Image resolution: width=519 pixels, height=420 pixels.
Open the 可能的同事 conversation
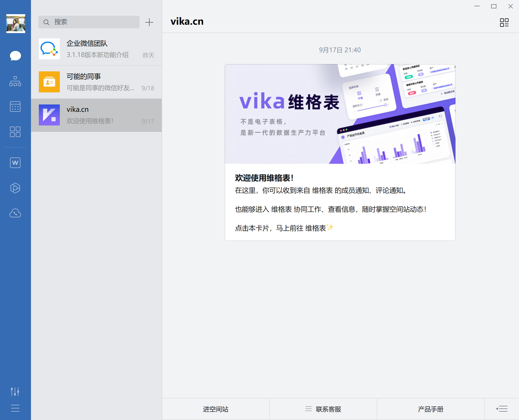(x=96, y=82)
